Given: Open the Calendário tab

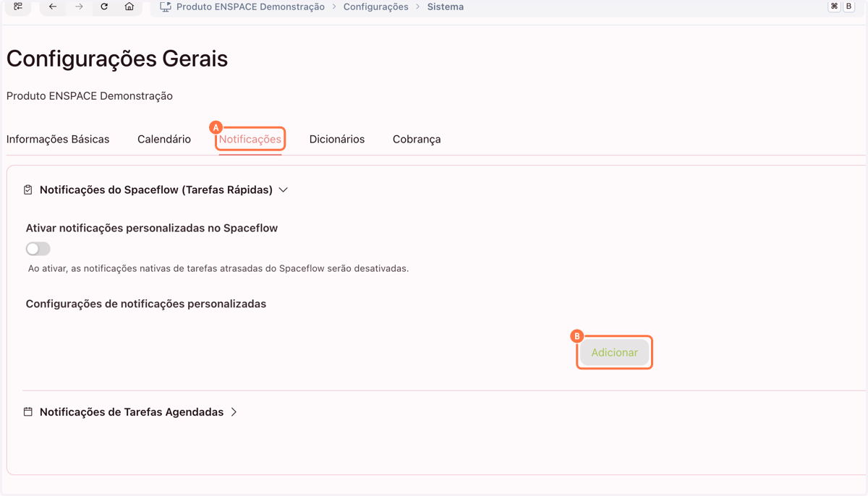Looking at the screenshot, I should 164,139.
